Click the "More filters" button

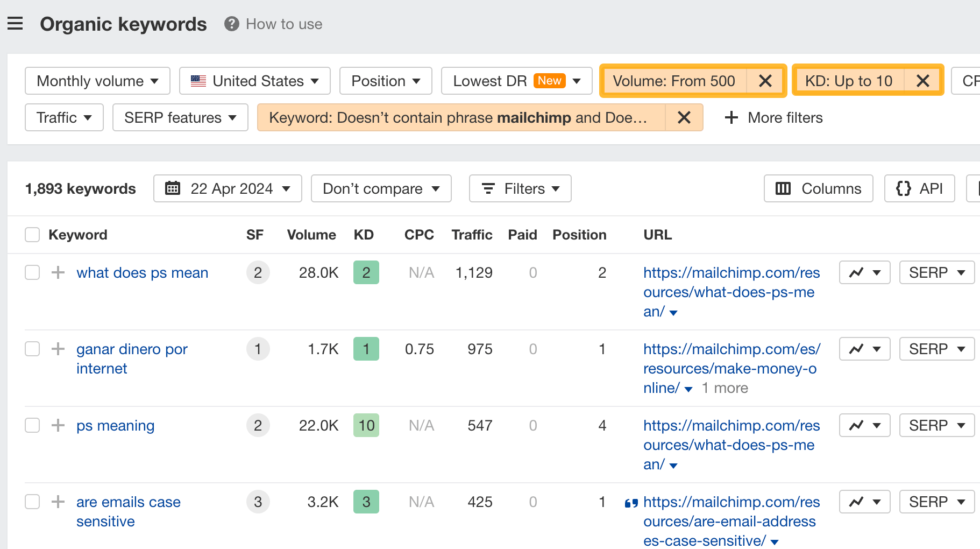point(773,117)
